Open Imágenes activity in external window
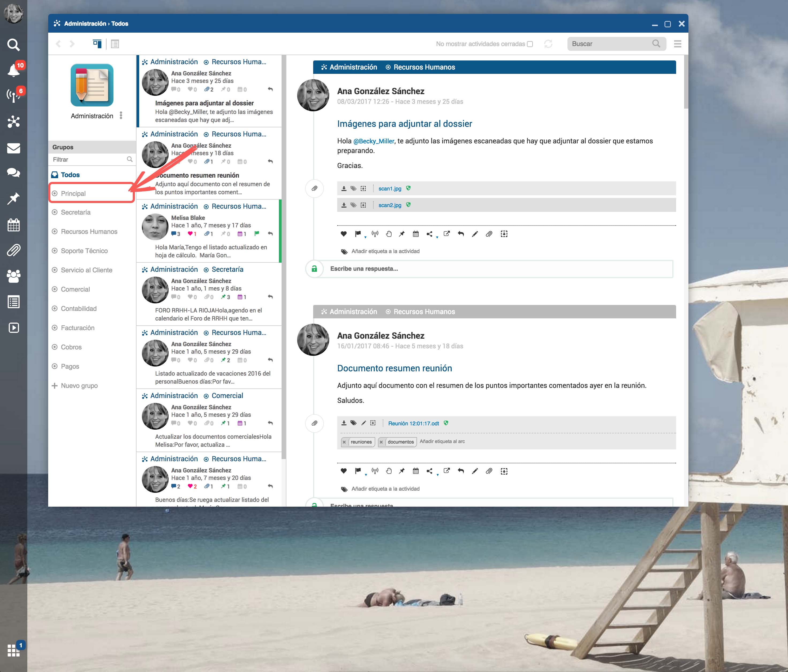 coord(447,234)
